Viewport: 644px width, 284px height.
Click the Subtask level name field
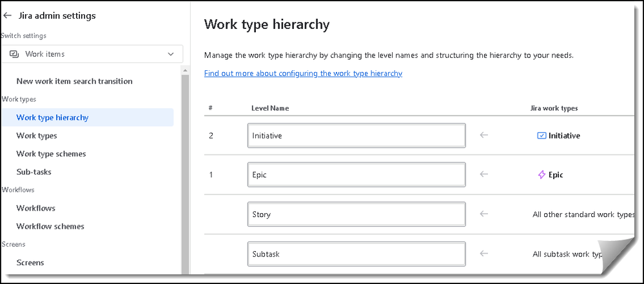click(x=356, y=254)
